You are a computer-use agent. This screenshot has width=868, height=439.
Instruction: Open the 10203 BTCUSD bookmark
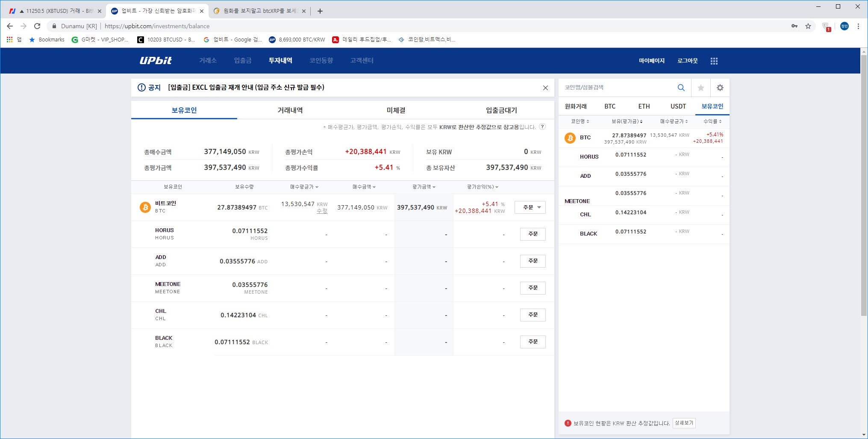point(166,39)
